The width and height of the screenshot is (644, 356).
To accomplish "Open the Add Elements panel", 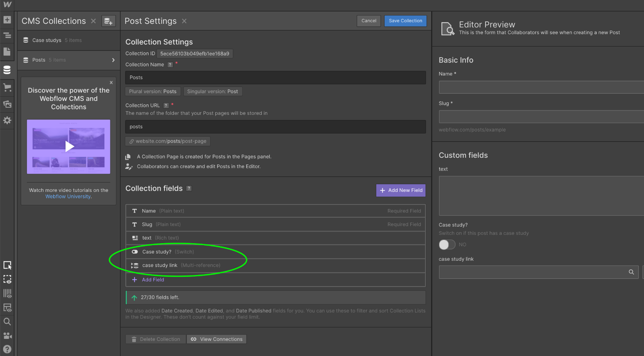I will [7, 20].
